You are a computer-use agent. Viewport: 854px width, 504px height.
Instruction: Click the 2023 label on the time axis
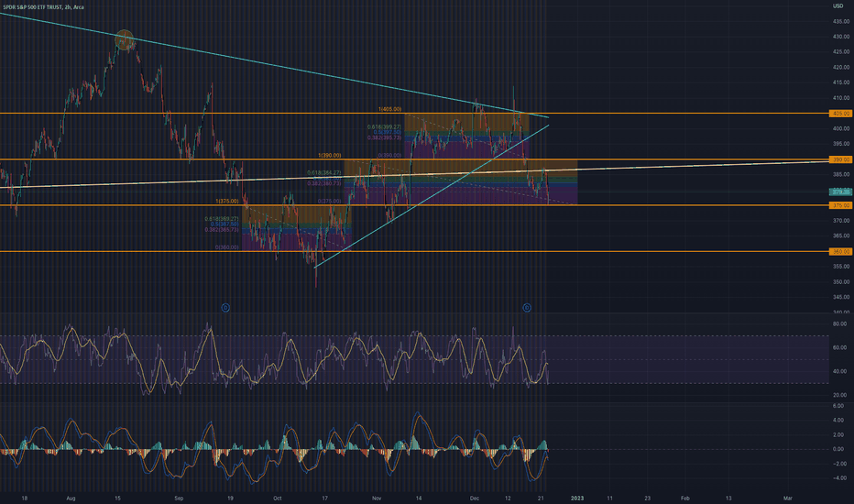(576, 498)
